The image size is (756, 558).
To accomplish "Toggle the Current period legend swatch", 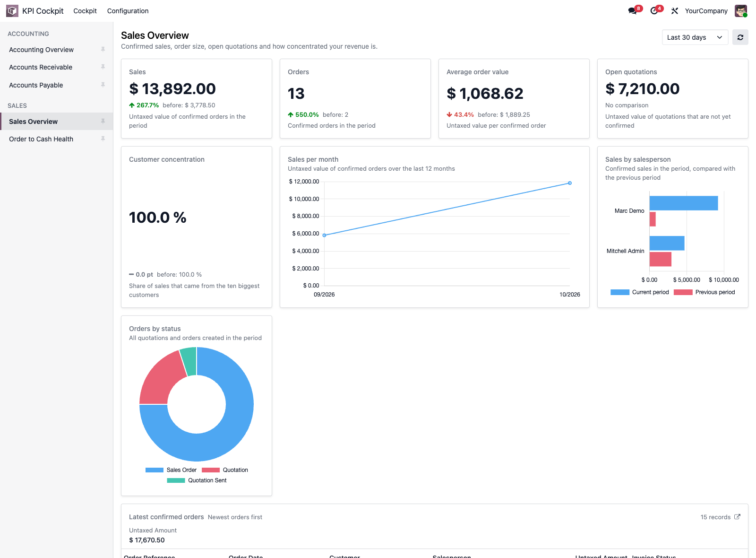I will [x=620, y=292].
